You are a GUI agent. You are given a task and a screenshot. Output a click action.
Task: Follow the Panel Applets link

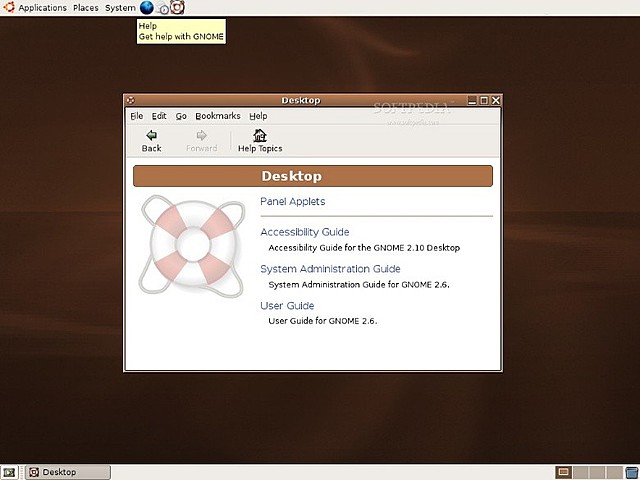pyautogui.click(x=293, y=201)
